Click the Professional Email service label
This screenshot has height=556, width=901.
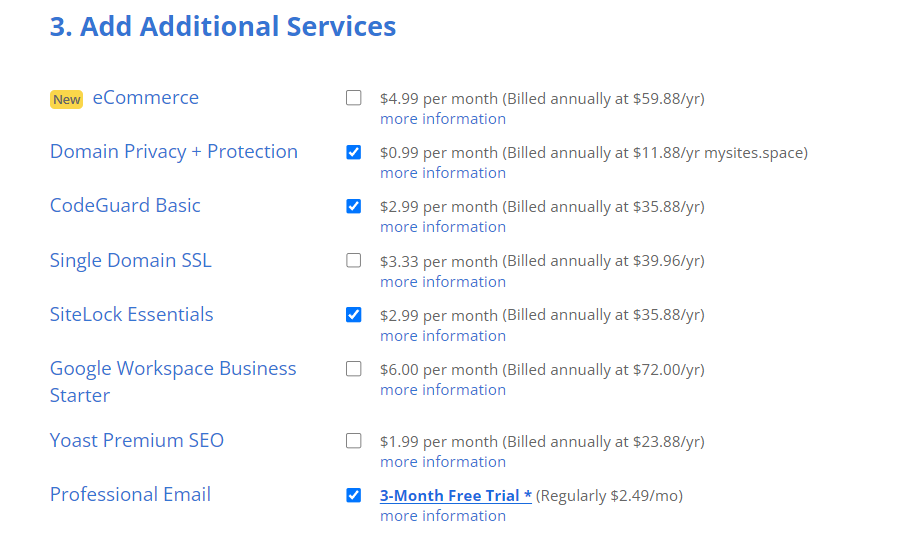[130, 495]
